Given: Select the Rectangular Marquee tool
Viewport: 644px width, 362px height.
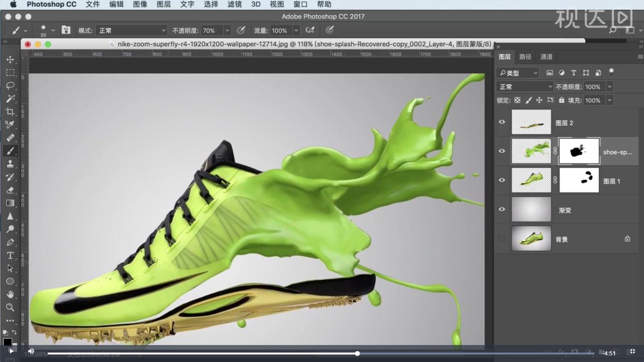Looking at the screenshot, I should [10, 73].
